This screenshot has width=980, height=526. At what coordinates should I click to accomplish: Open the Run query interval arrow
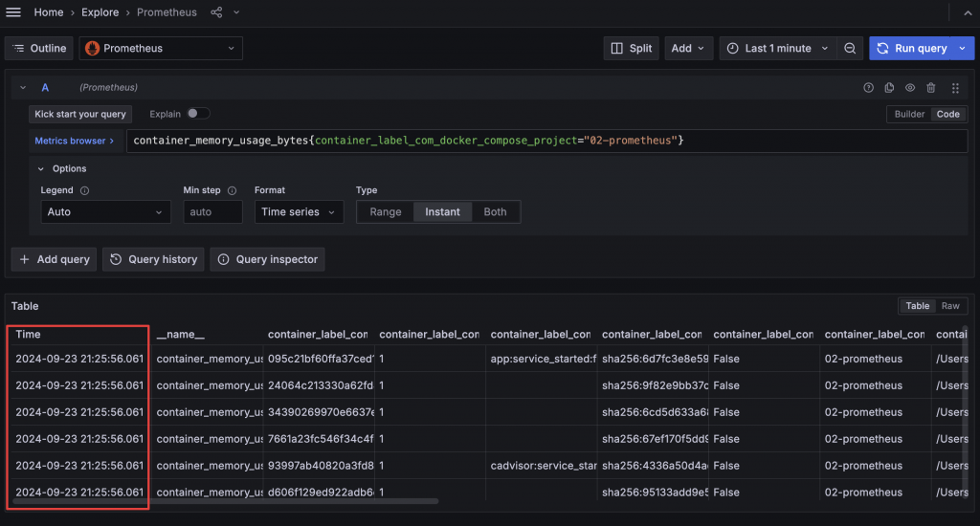point(963,48)
